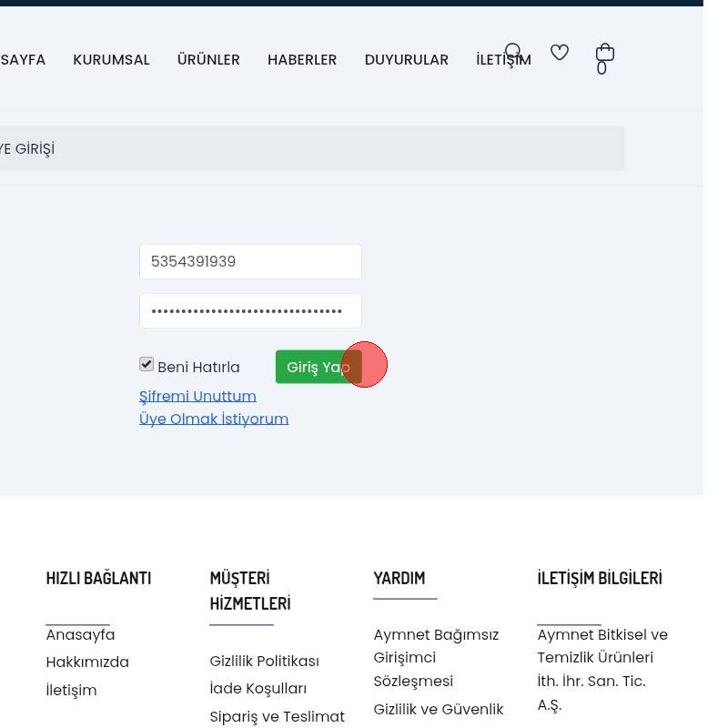The width and height of the screenshot is (728, 728).
Task: Open the shopping cart bag icon
Action: coord(604,54)
